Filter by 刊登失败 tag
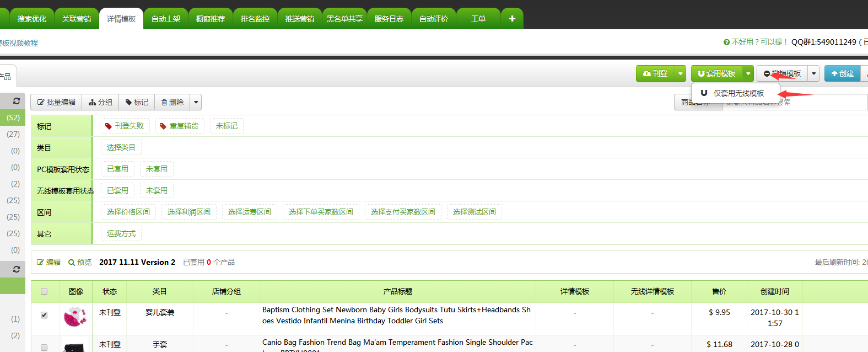Screen dimensions: 868x352 coord(125,126)
